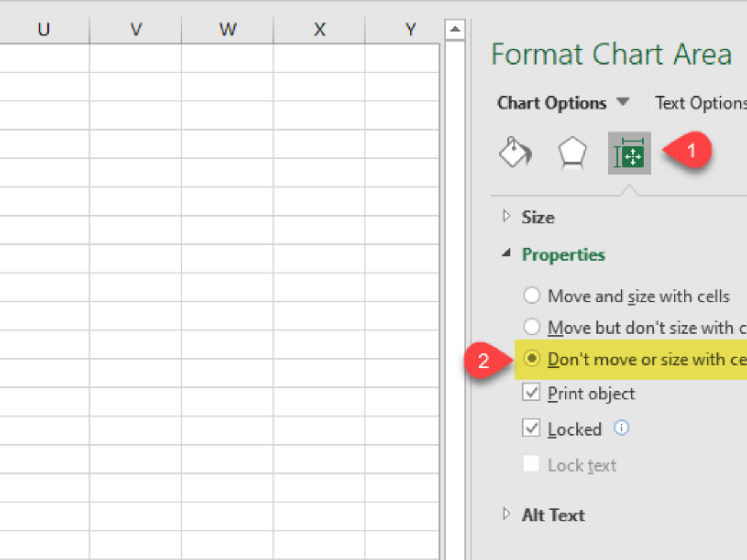The height and width of the screenshot is (560, 747).
Task: Open the Fill & Line paint bucket icon
Action: point(515,153)
